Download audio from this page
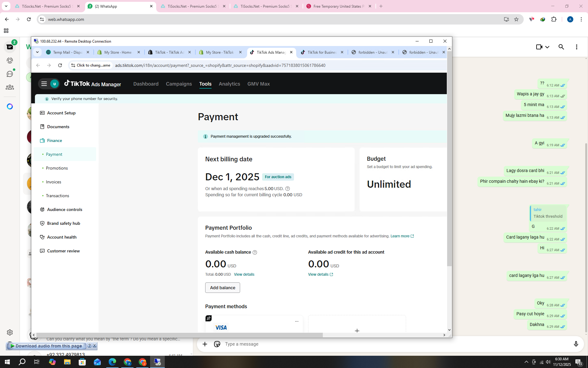Screen dimensions: 588x368 (46, 346)
